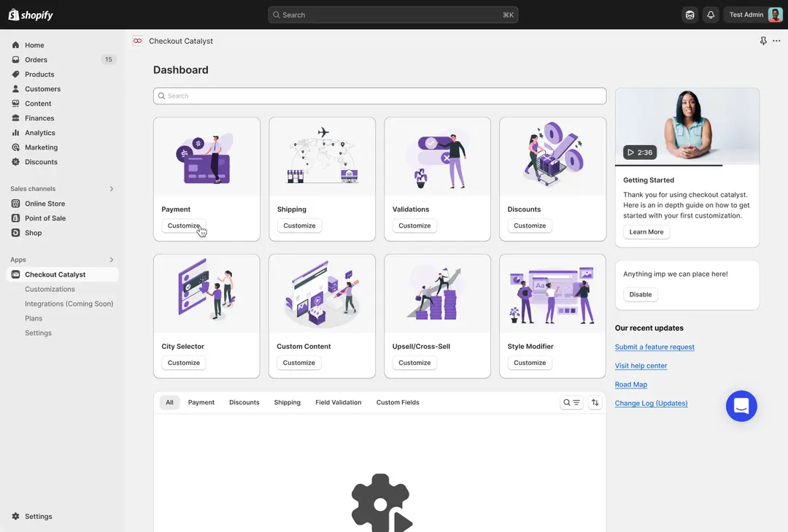The image size is (788, 532).
Task: Switch to the Field Validation tab
Action: click(338, 403)
